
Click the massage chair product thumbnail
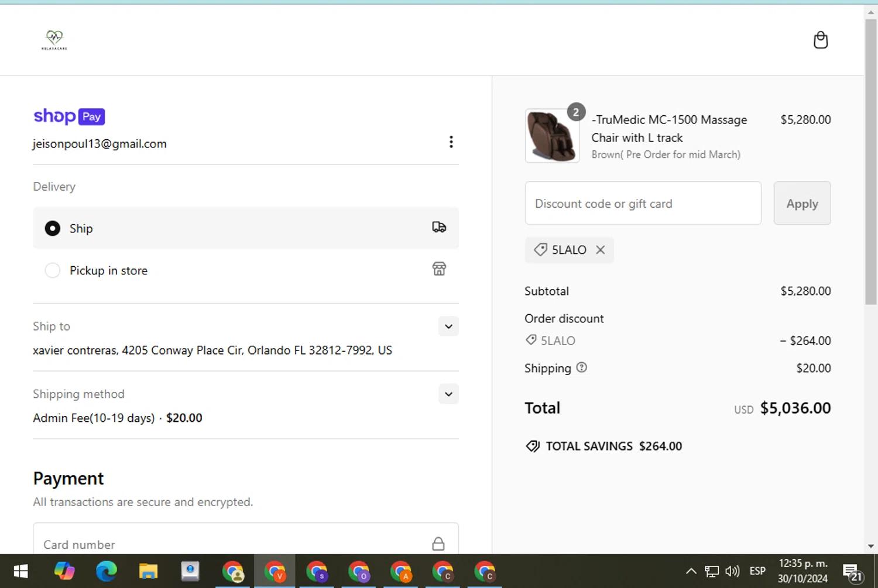tap(552, 136)
